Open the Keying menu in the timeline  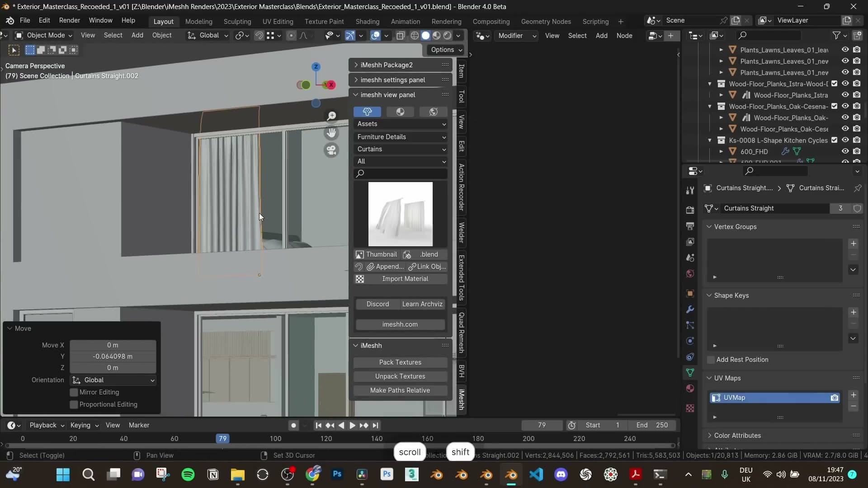pos(84,425)
